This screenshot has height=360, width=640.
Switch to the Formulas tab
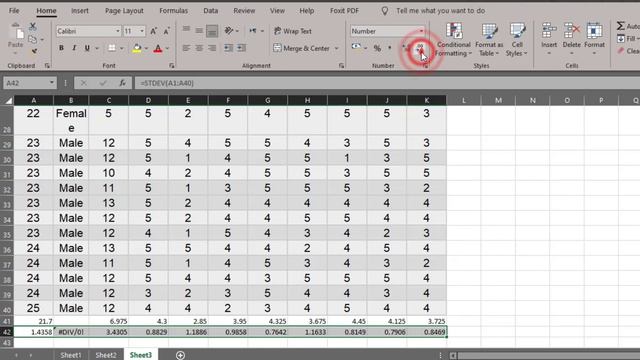pos(173,11)
